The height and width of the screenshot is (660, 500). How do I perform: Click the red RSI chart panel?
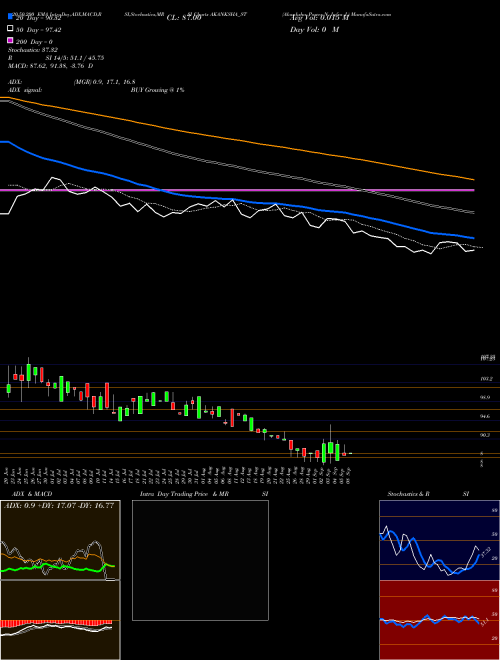tap(439, 620)
